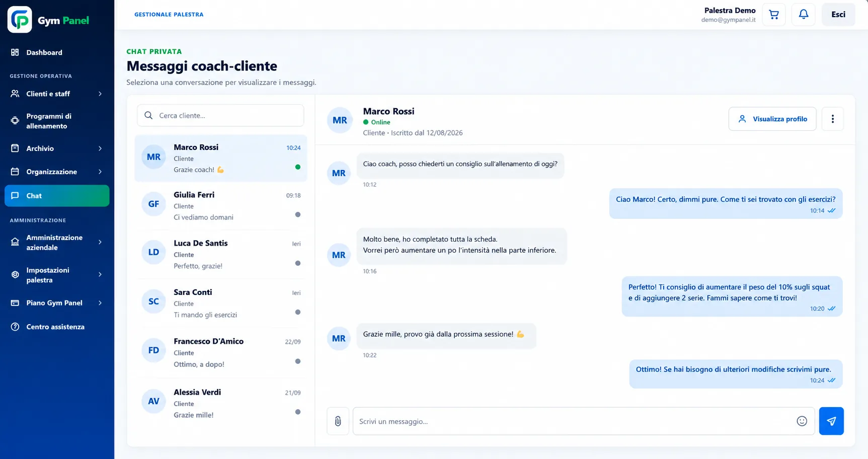Open Programmi di allenamento menu item
868x459 pixels.
point(57,121)
